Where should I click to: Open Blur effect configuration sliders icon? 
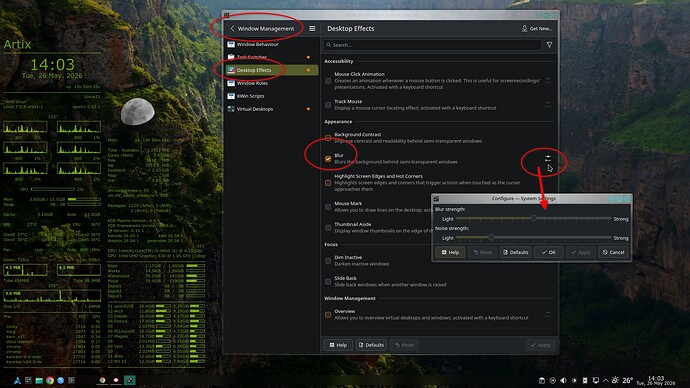[547, 158]
